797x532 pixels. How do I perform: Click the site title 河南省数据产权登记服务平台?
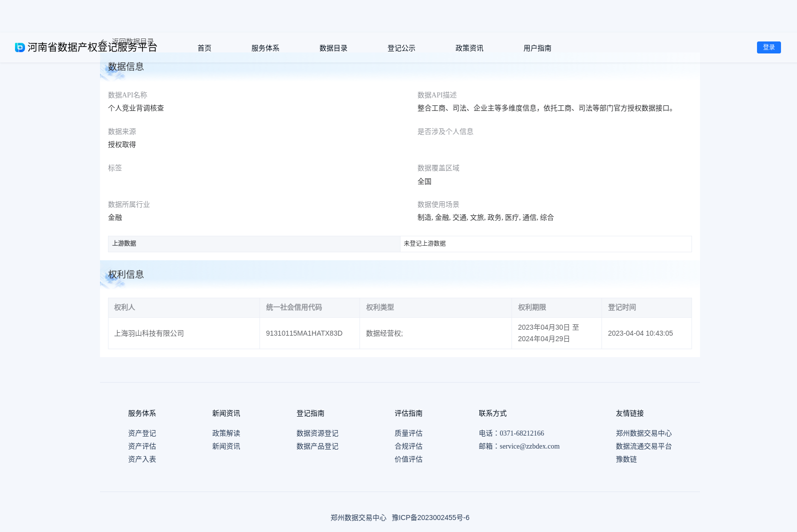92,47
